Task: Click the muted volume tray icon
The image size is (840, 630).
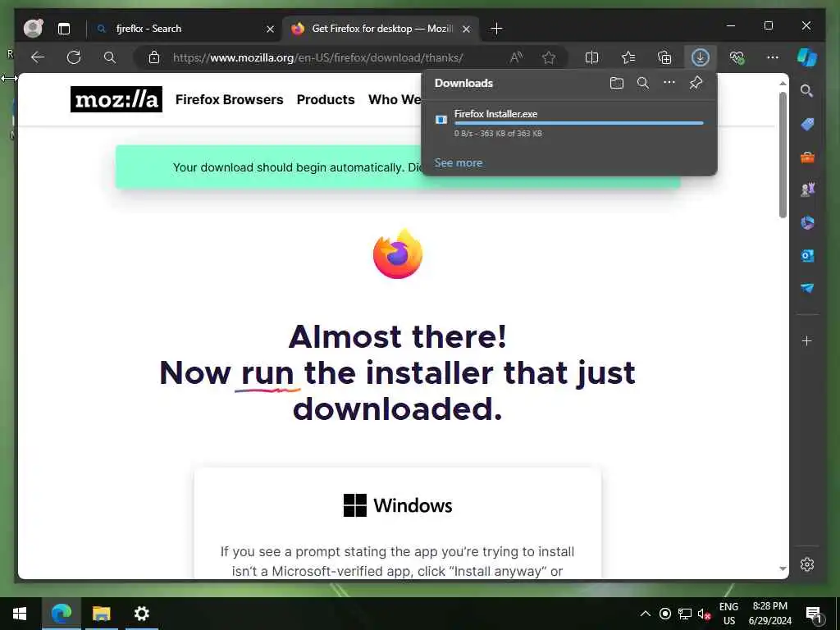Action: click(705, 614)
